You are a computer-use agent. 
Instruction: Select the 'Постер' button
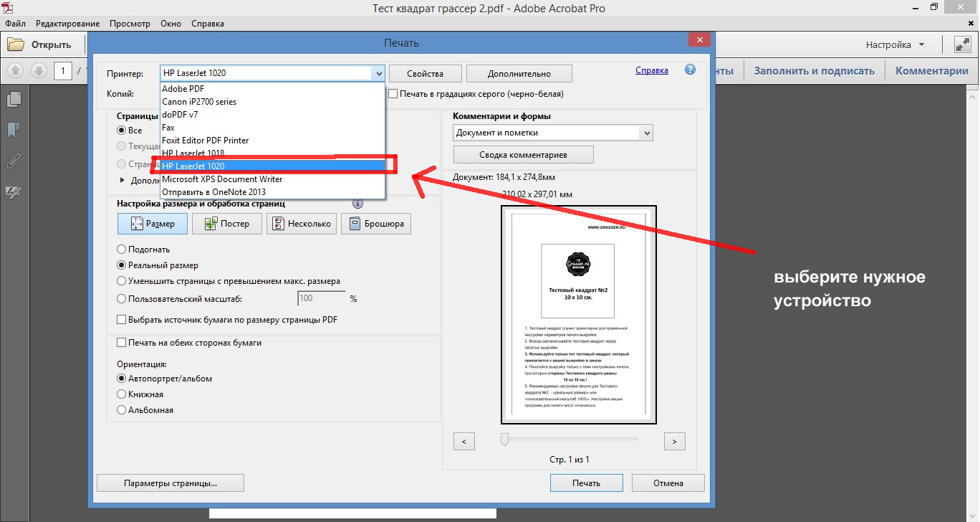point(227,224)
